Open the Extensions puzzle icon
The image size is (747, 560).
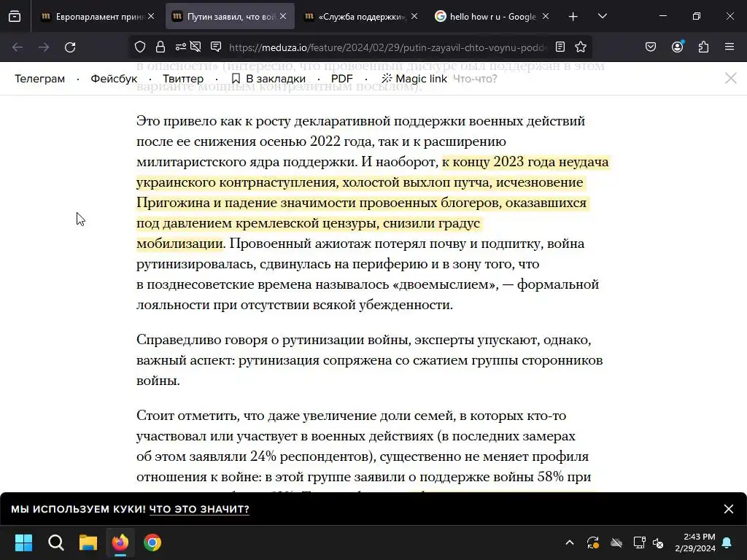click(703, 47)
